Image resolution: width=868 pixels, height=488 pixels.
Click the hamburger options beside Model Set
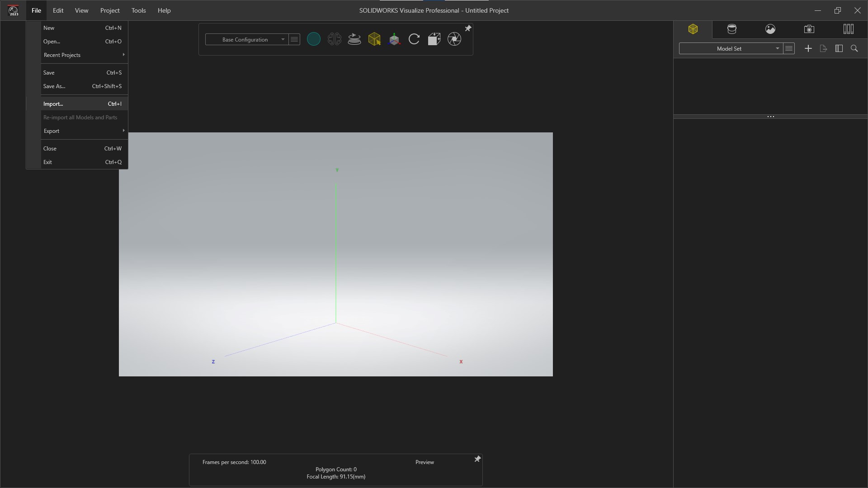pyautogui.click(x=788, y=48)
